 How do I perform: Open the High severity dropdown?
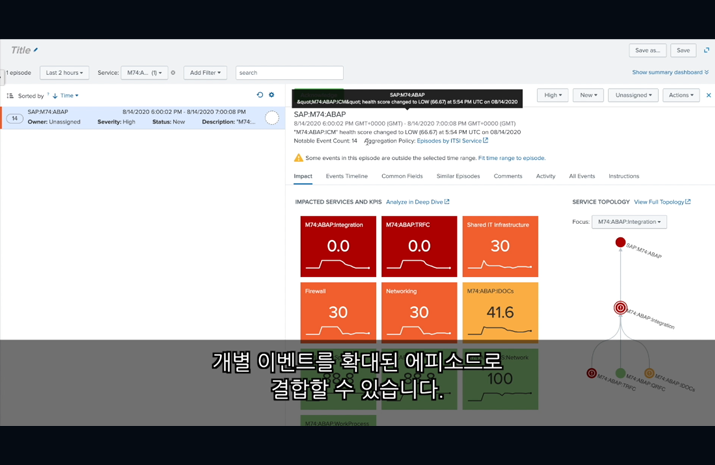point(553,95)
